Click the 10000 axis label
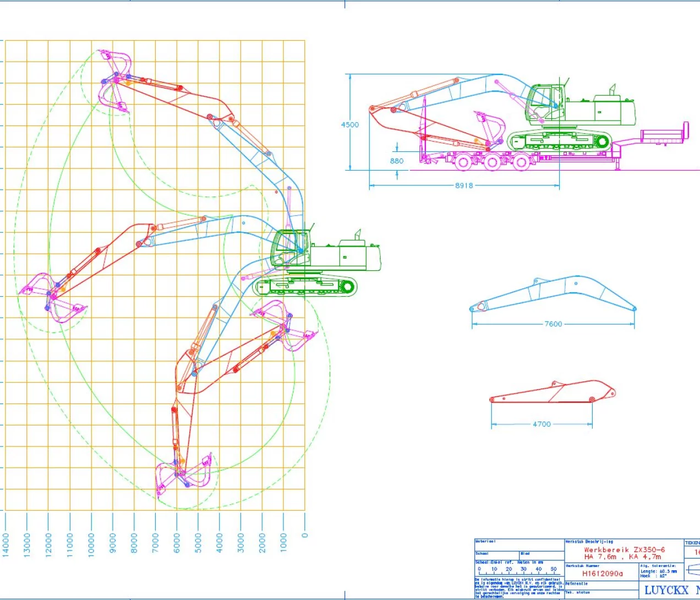The width and height of the screenshot is (700, 600). coord(91,544)
